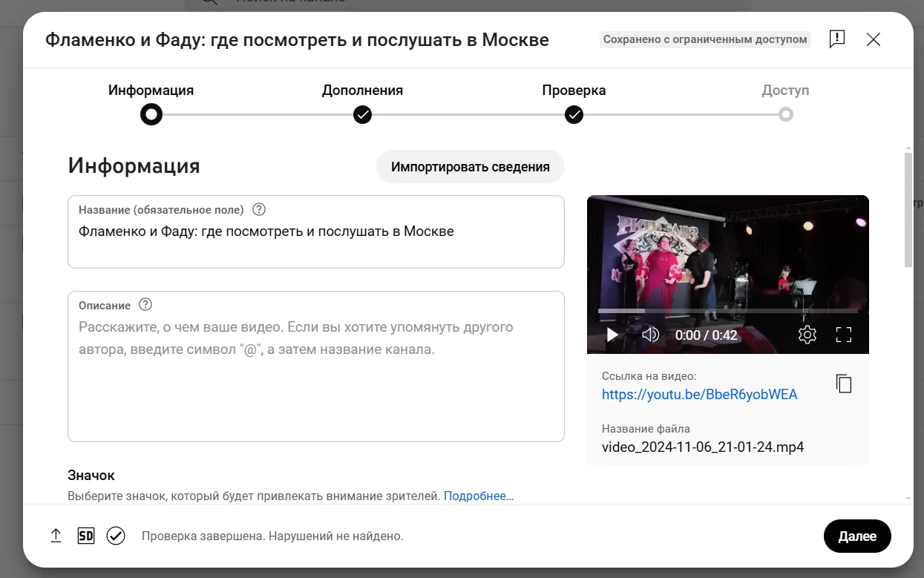924x578 pixels.
Task: Open help for the Название field
Action: point(259,209)
